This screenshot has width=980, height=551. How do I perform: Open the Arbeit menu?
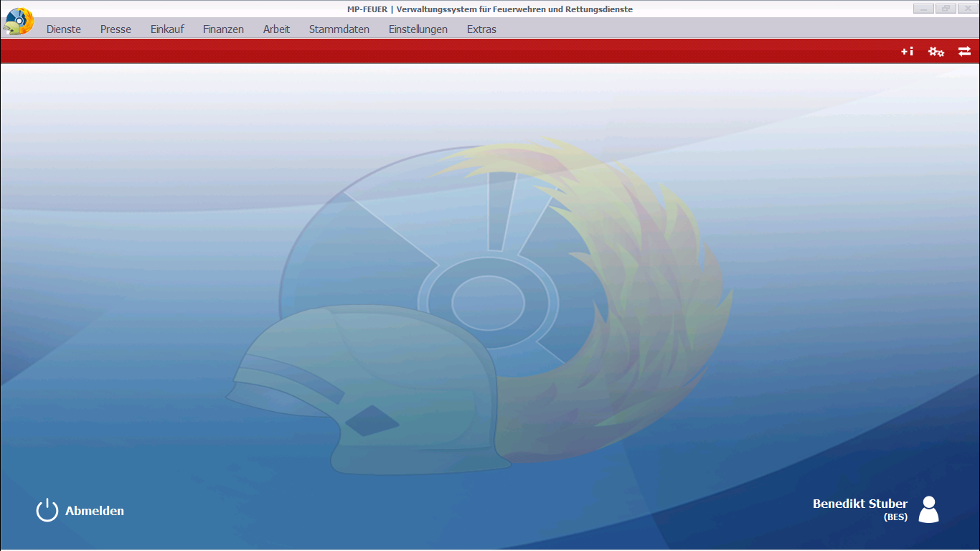pyautogui.click(x=276, y=29)
